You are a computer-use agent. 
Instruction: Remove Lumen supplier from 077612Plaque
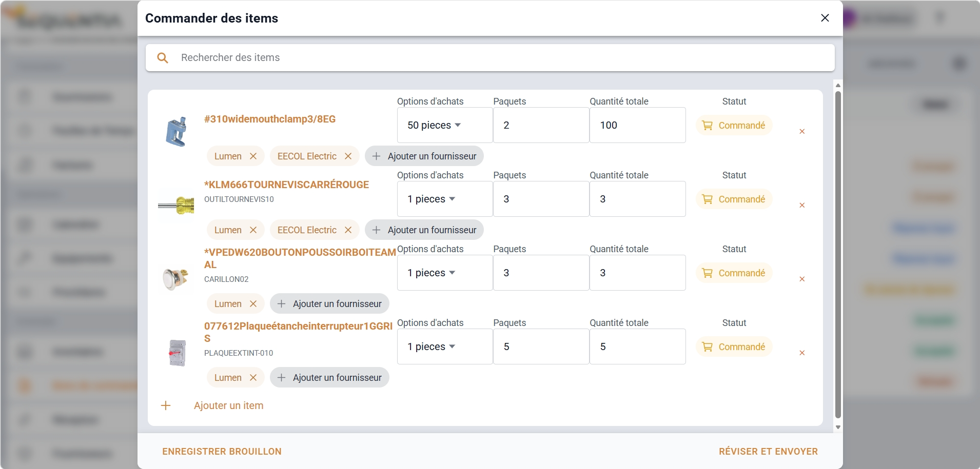tap(253, 378)
